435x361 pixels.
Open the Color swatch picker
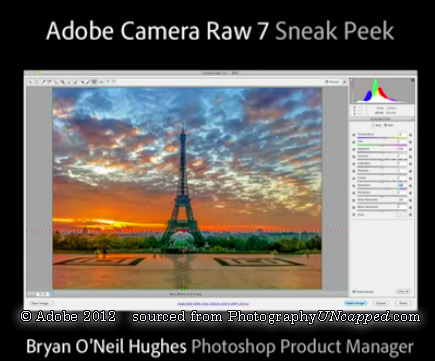pos(402,215)
